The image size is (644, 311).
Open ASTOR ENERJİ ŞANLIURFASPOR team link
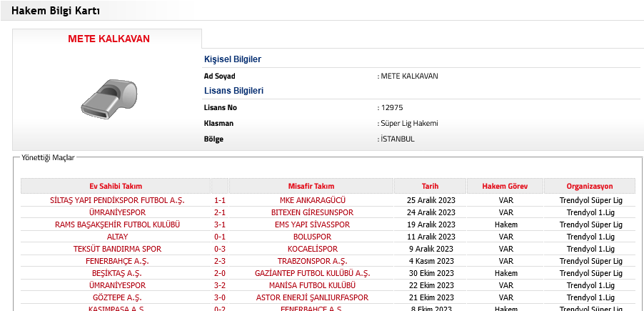pyautogui.click(x=312, y=297)
